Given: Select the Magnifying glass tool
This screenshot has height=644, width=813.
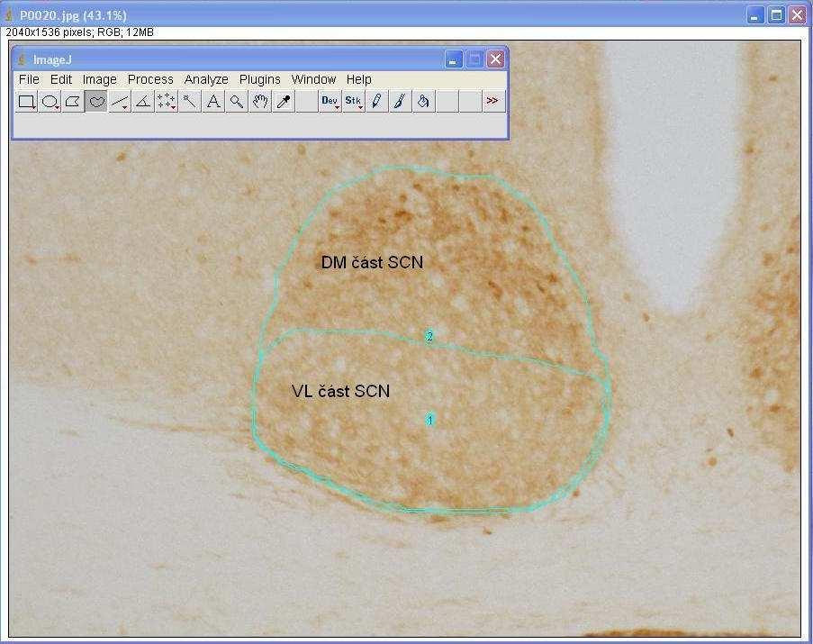Looking at the screenshot, I should click(x=237, y=101).
